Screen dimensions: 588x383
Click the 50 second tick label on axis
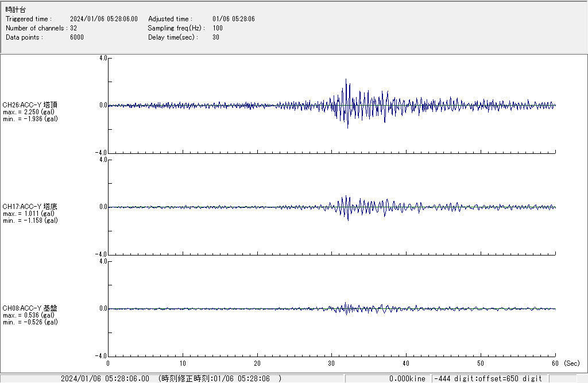(481, 363)
